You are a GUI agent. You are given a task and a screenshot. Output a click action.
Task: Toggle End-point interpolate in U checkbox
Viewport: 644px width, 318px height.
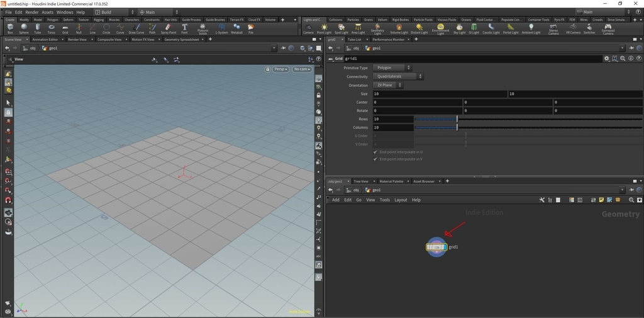coord(375,152)
